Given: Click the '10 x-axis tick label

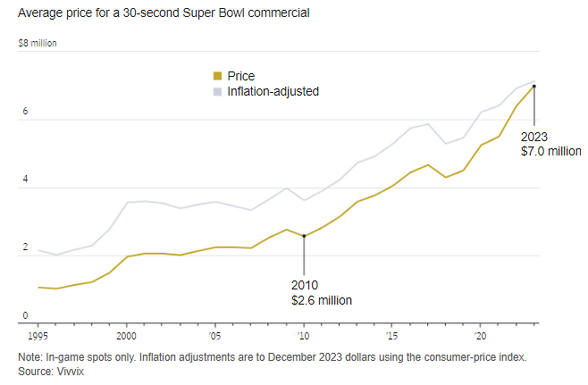Looking at the screenshot, I should point(304,337).
